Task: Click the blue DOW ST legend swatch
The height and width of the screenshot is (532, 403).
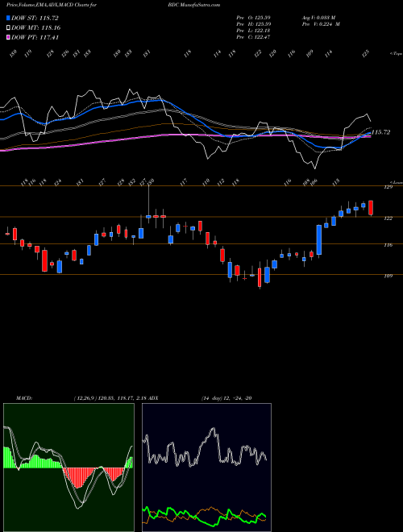Action: click(x=8, y=18)
